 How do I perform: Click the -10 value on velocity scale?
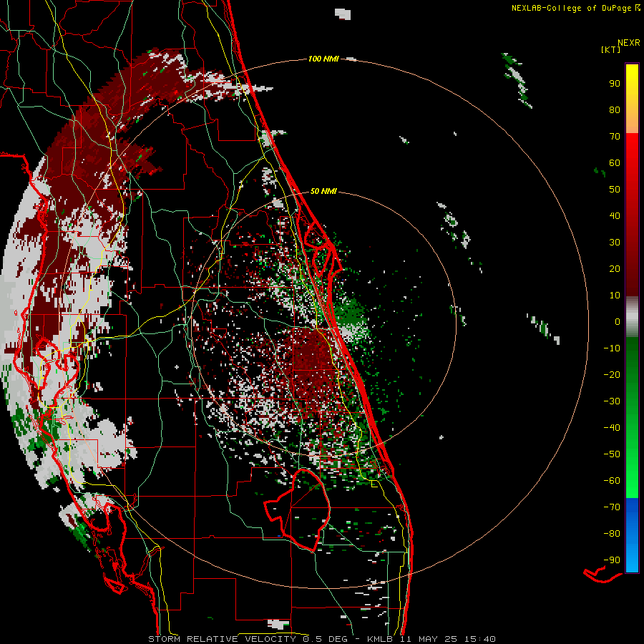point(612,348)
